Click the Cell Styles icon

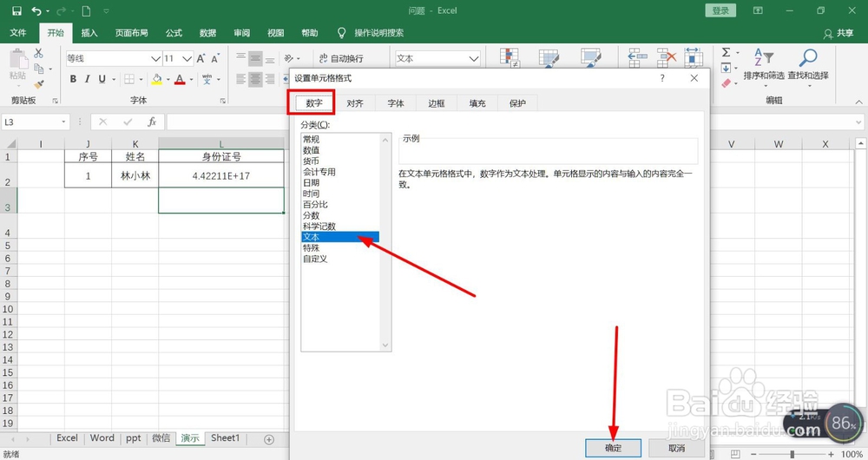click(x=591, y=57)
